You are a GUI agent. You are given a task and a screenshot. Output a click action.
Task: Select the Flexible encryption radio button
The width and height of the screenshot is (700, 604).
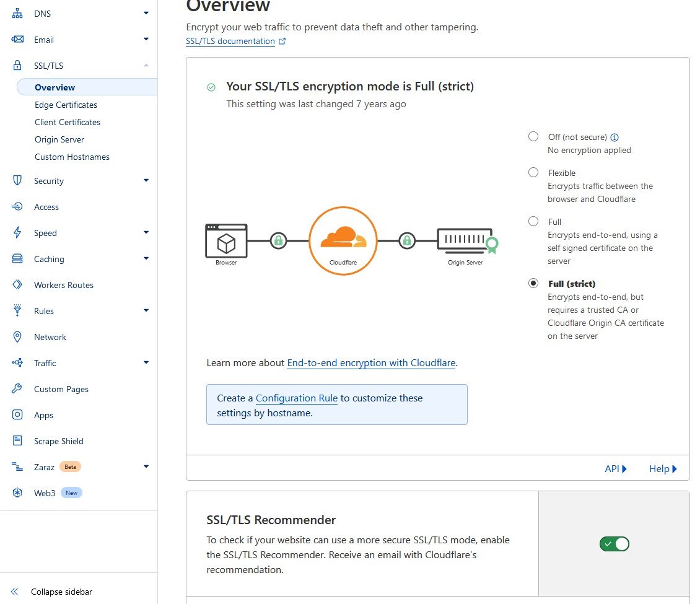pyautogui.click(x=533, y=172)
